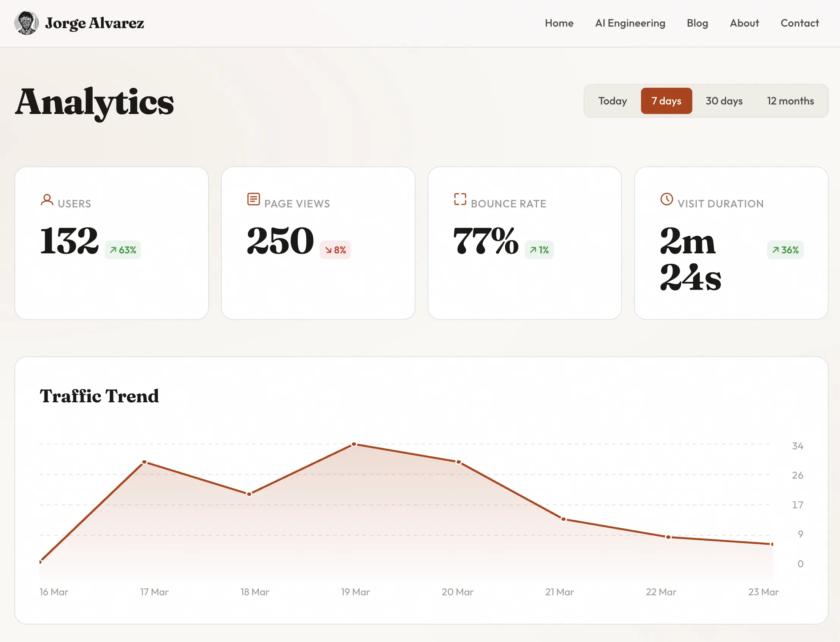Enable the 12 months view
The image size is (840, 642).
[x=790, y=101]
